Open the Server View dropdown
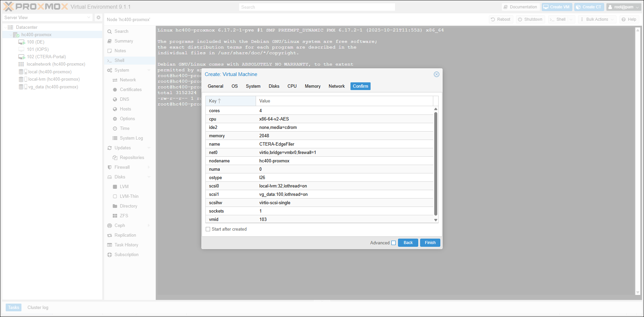This screenshot has width=644, height=317. tap(89, 17)
